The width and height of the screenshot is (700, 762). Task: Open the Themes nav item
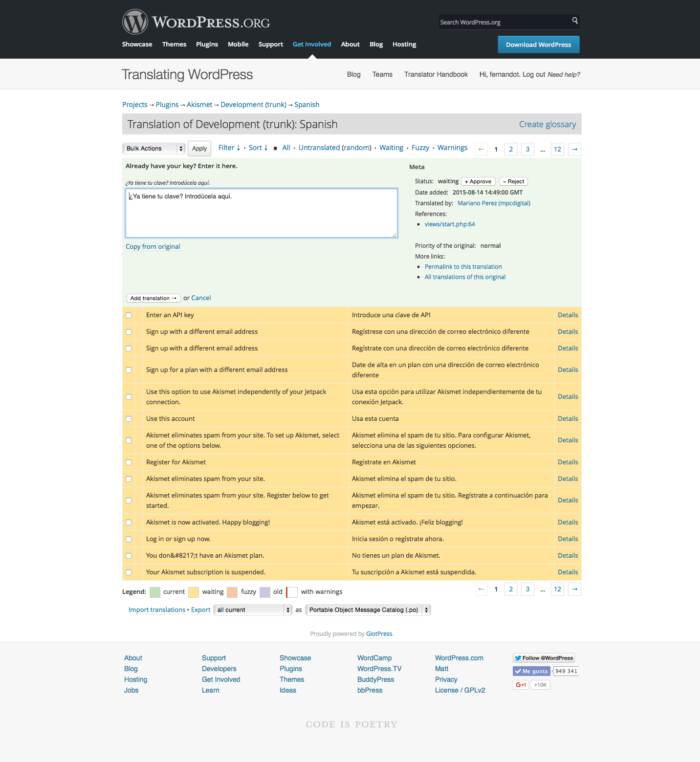coord(174,44)
